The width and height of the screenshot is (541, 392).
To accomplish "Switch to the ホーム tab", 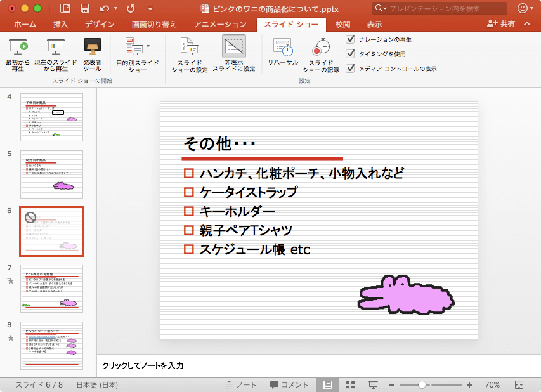I will 25,24.
